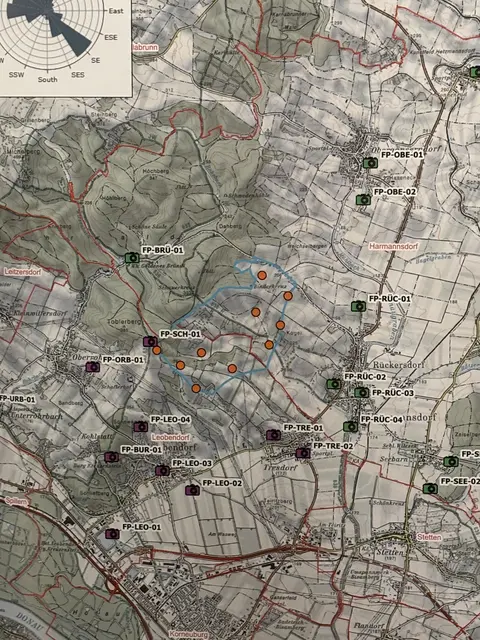This screenshot has width=480, height=640.
Task: Select the red Spillern label
Action: tap(16, 500)
